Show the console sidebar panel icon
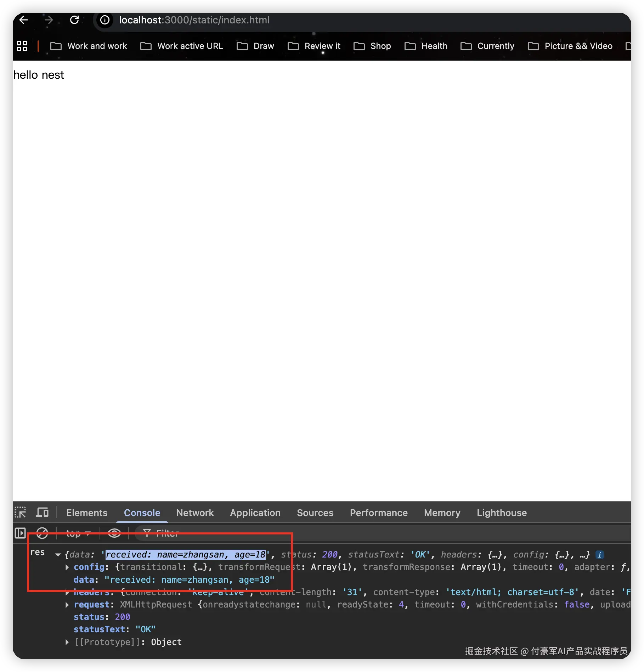 20,533
